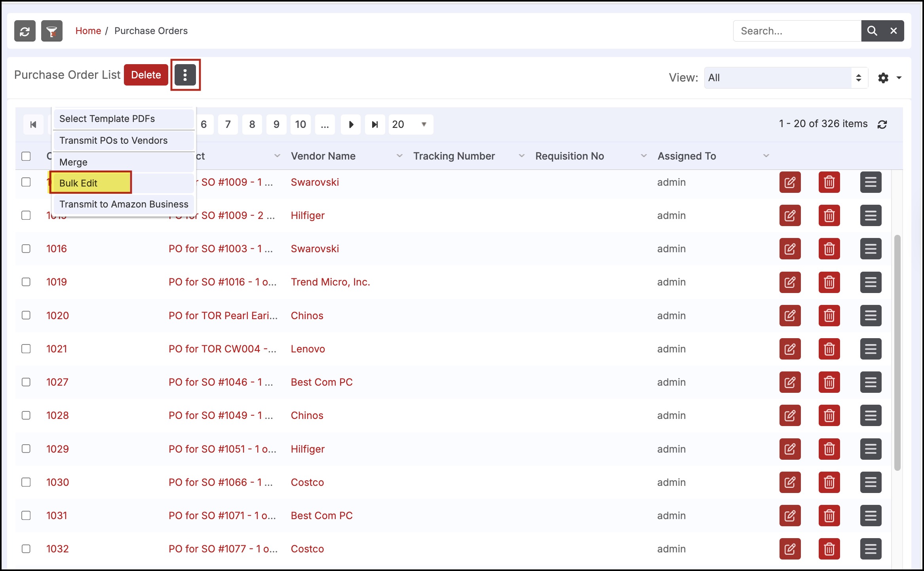Open the three-dot more actions menu

tap(185, 75)
